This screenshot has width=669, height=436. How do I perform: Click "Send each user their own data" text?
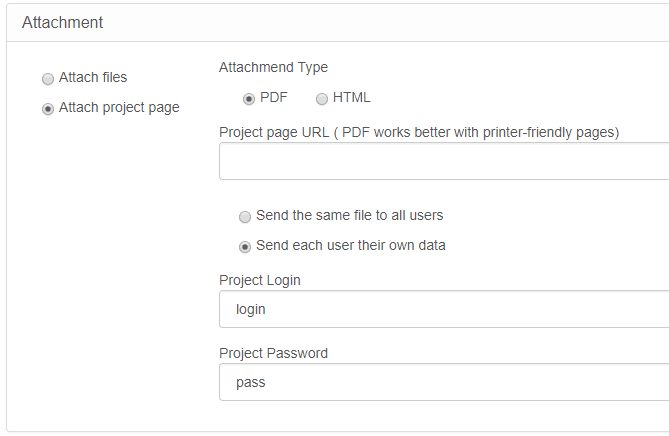pyautogui.click(x=351, y=245)
